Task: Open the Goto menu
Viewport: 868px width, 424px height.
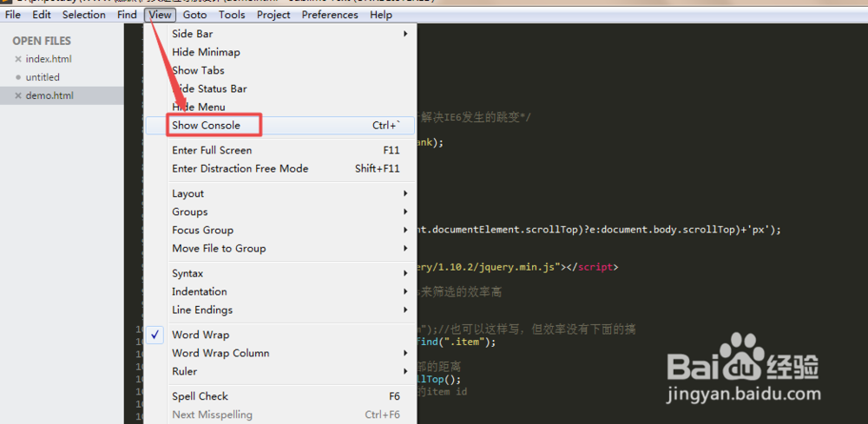Action: pos(194,15)
